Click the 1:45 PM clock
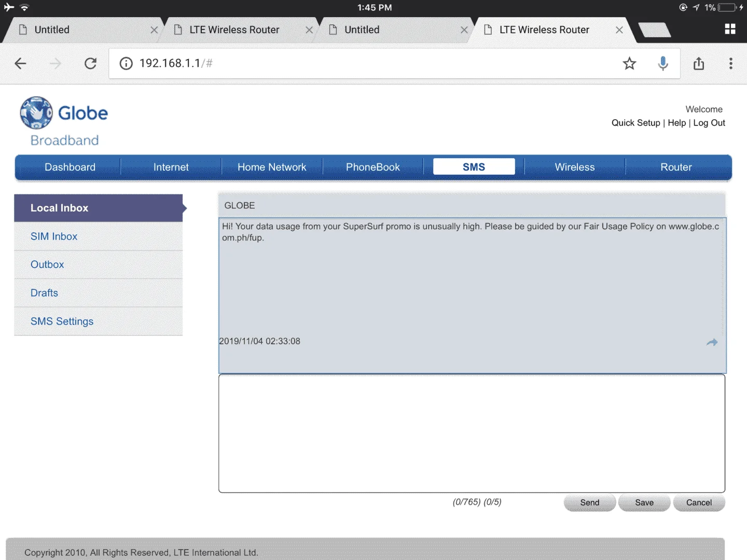The image size is (747, 560). (375, 7)
